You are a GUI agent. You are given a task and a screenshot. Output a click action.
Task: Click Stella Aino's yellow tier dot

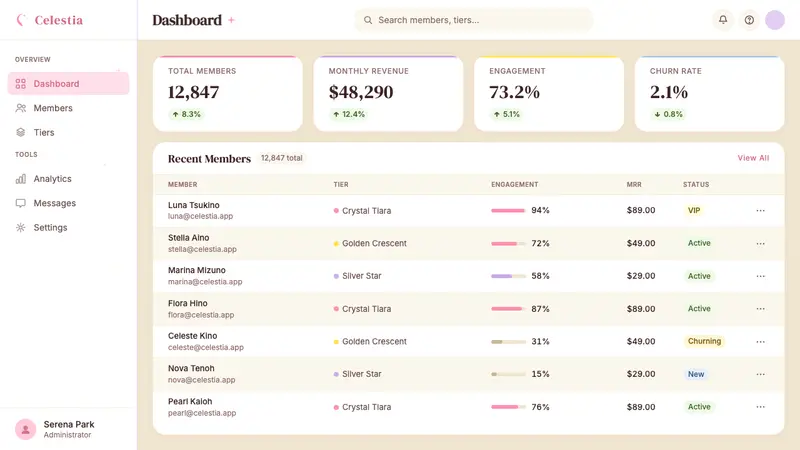(x=336, y=243)
